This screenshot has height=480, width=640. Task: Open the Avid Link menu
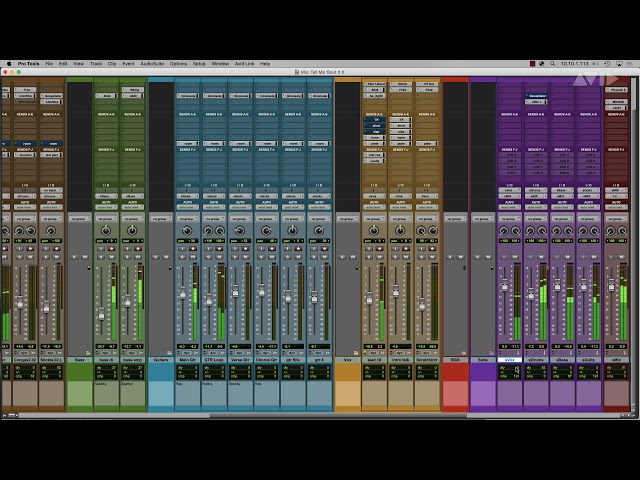pyautogui.click(x=244, y=64)
